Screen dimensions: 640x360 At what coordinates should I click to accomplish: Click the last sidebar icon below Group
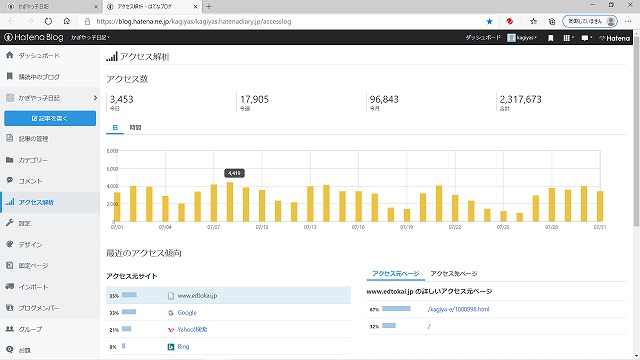[10, 350]
